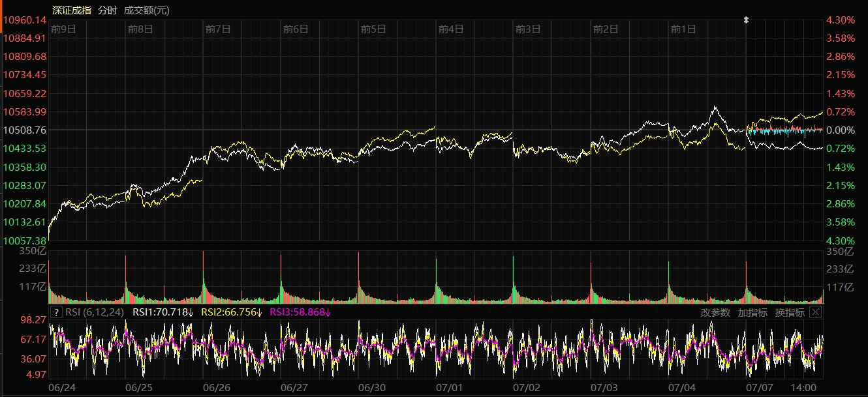Select the 深证成指 index title

70,10
